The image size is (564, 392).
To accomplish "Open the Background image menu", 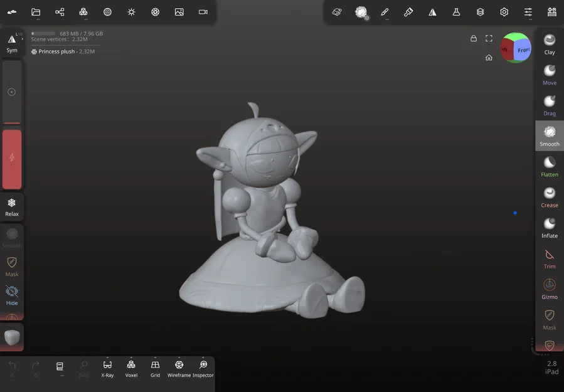I will click(x=179, y=12).
